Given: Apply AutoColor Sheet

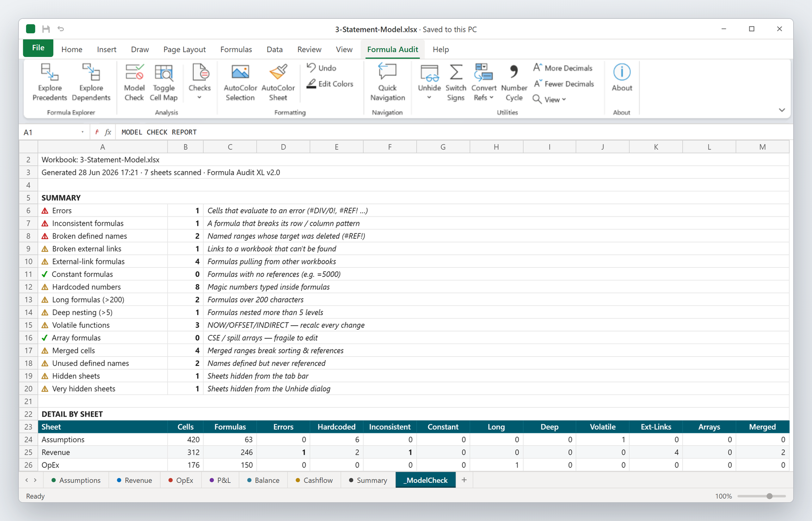Looking at the screenshot, I should [x=278, y=82].
